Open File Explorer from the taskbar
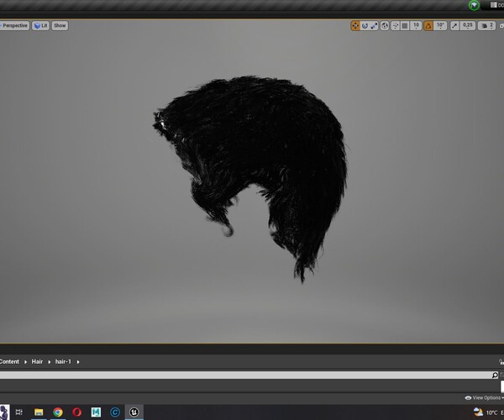The width and height of the screenshot is (504, 420). [39, 412]
